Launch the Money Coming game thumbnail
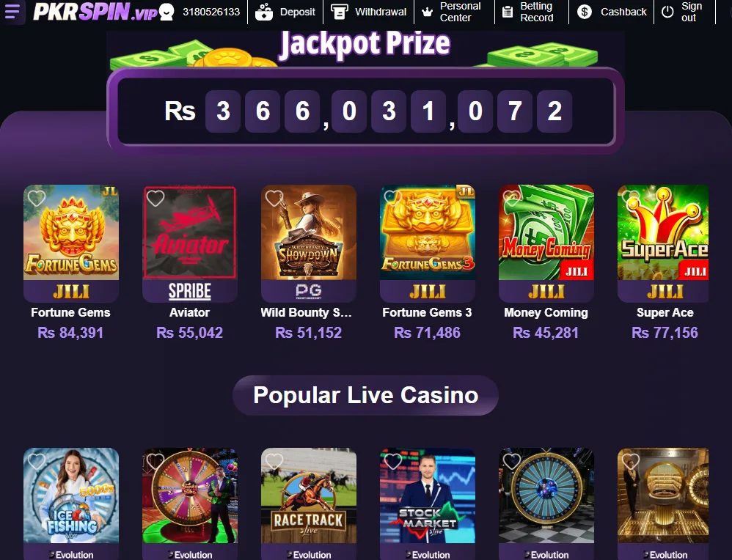Screen dimensions: 732x560 pyautogui.click(x=546, y=232)
